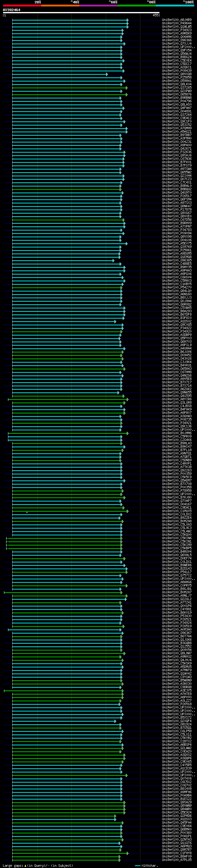Select the UniRef100_Q9N655 label
This screenshot has height=868, width=197.
click(177, 393)
